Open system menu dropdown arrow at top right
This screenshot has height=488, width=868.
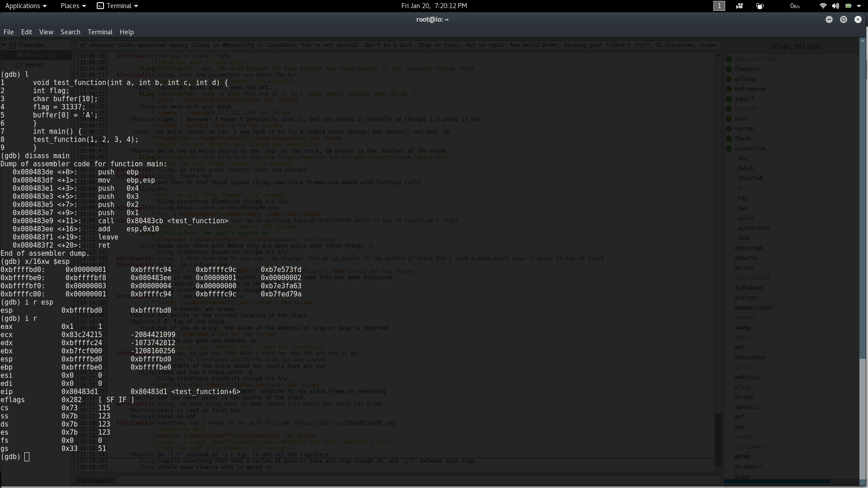(x=859, y=6)
